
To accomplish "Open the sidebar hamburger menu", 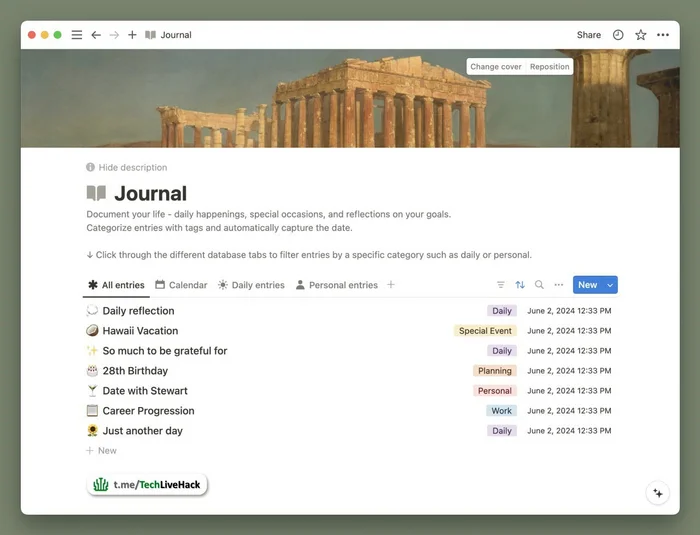I will [x=77, y=35].
